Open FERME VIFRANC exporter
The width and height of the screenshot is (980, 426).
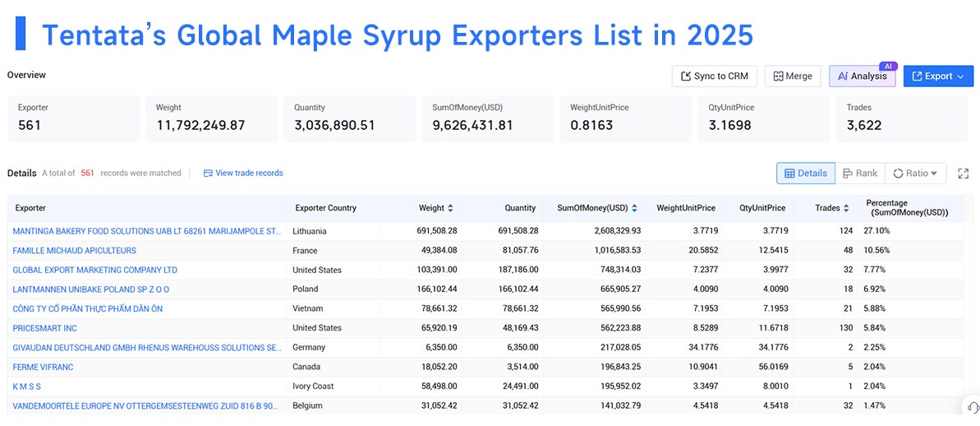[43, 367]
